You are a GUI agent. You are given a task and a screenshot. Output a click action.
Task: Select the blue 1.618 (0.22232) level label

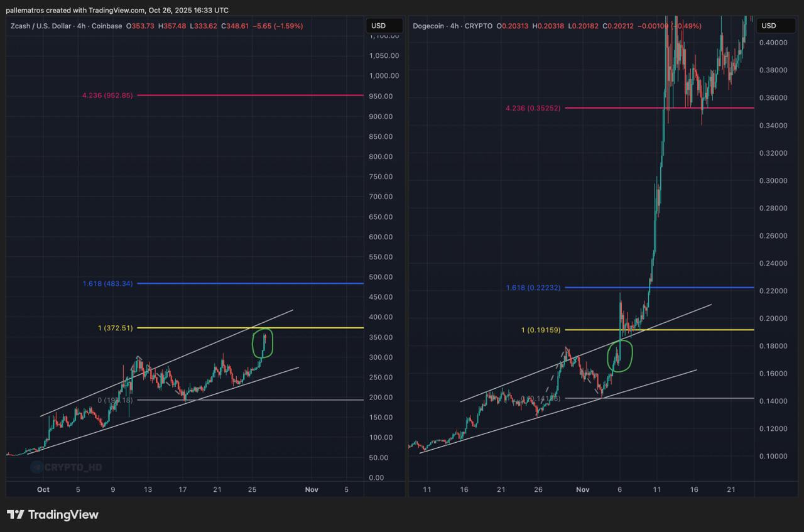(533, 288)
